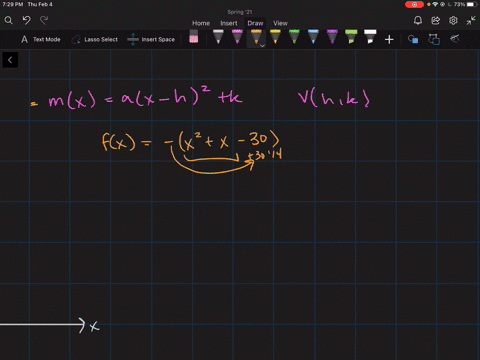Exit full screen mode arrows
Screen dimensions: 480x360
pyautogui.click(x=471, y=21)
